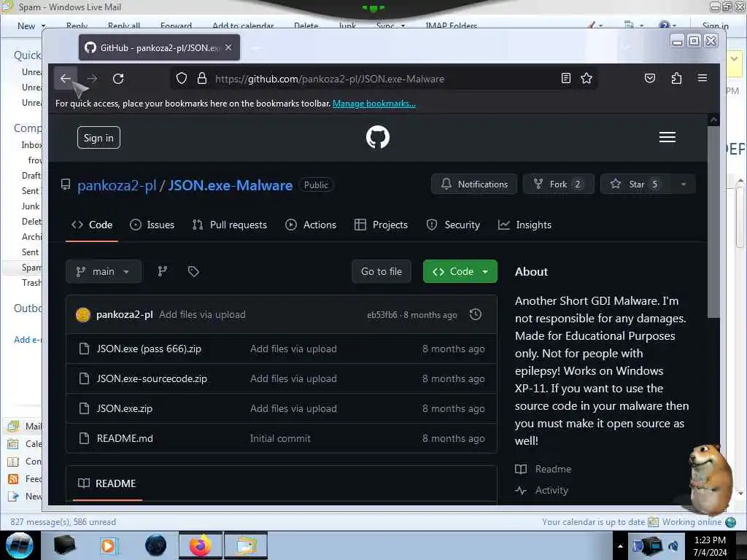Click the browser back arrow button
The width and height of the screenshot is (747, 560).
point(65,79)
